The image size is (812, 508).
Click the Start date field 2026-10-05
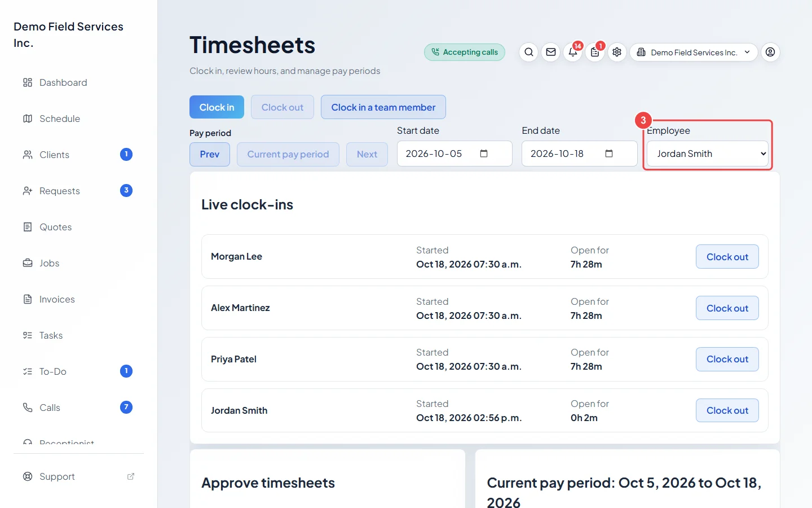pyautogui.click(x=454, y=154)
